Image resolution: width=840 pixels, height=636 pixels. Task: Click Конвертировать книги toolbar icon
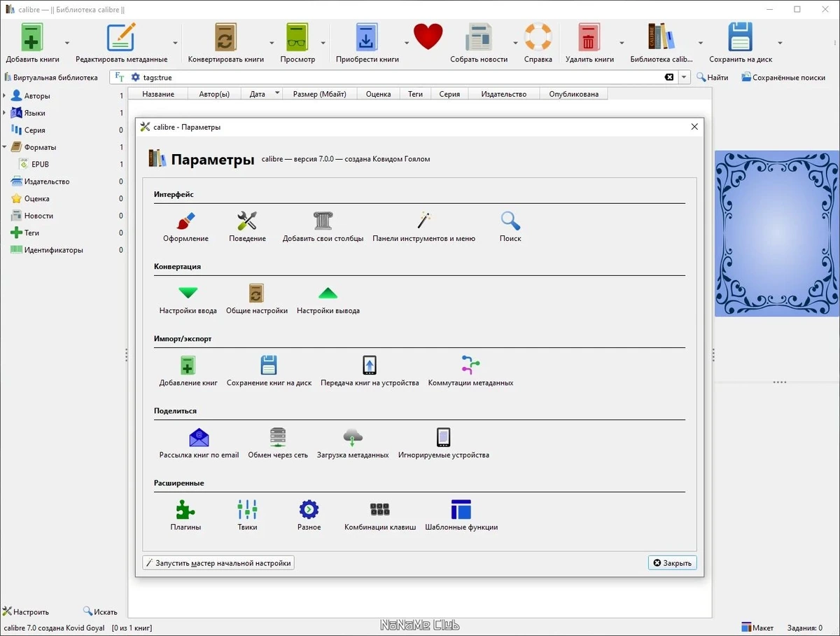225,43
